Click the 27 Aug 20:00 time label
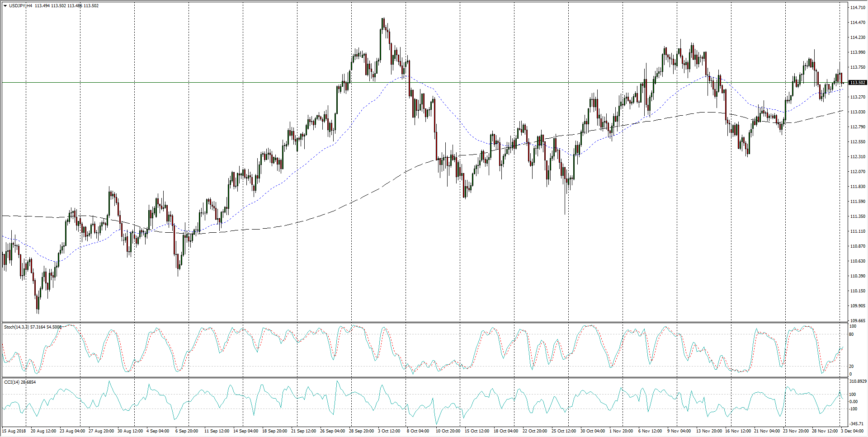The width and height of the screenshot is (868, 437). click(101, 431)
